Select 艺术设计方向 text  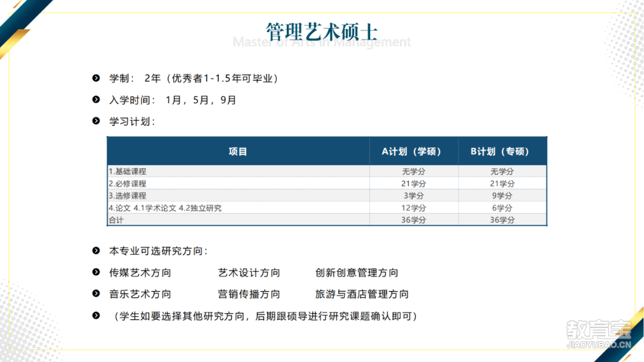(x=249, y=273)
